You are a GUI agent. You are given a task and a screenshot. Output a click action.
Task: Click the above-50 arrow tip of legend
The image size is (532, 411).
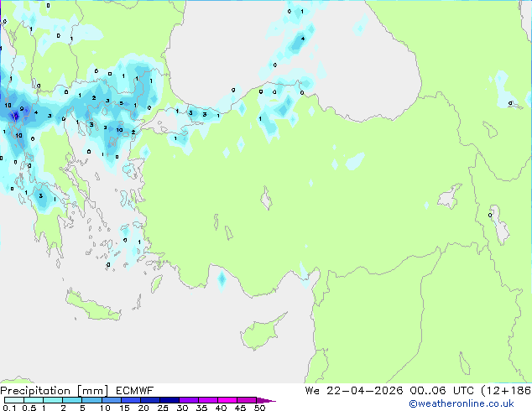266,400
